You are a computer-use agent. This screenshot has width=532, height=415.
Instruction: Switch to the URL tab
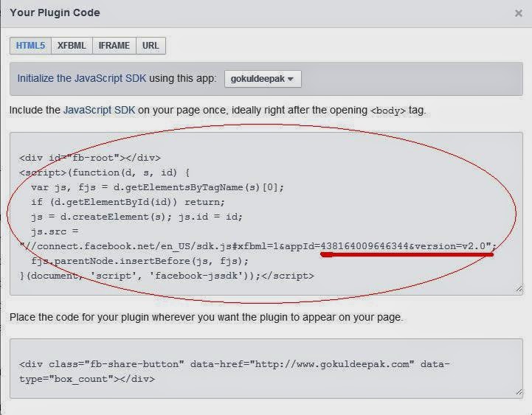[x=151, y=46]
